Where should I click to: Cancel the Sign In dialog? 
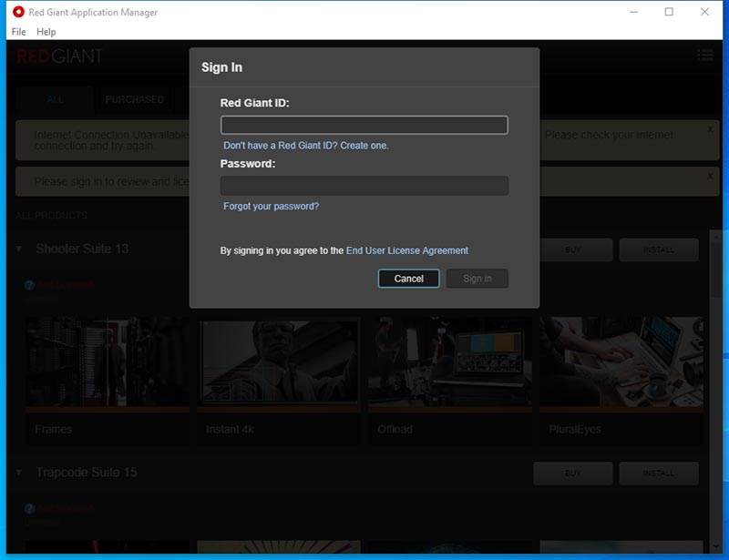click(x=408, y=279)
